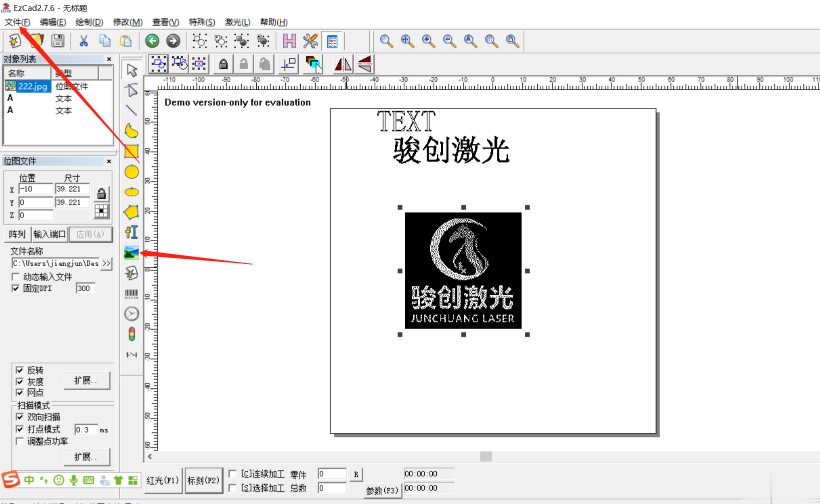This screenshot has width=820, height=504.
Task: Click the Mirror horizontal icon
Action: 343,64
